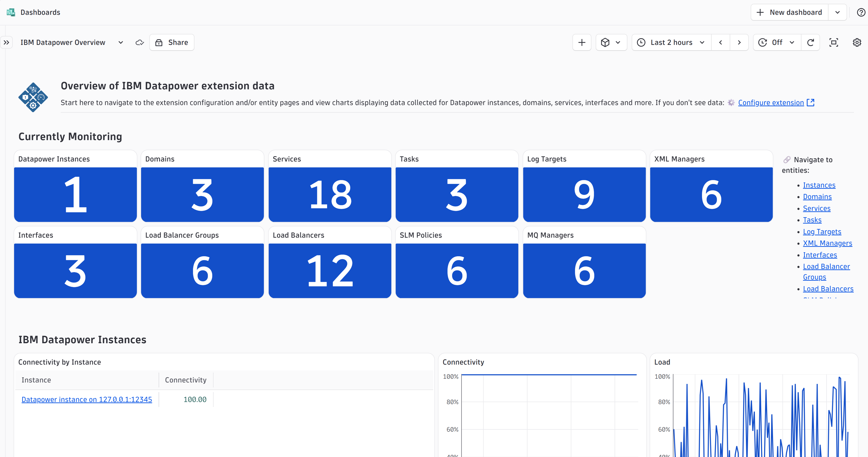Refresh dashboard with reload icon
The width and height of the screenshot is (868, 457).
[x=811, y=43]
